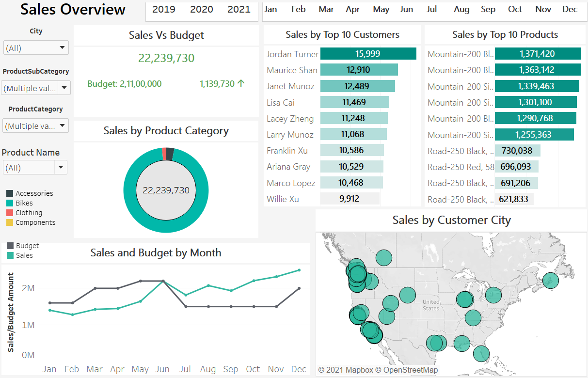The width and height of the screenshot is (588, 378).
Task: Select Willie Xu's bar 9,912
Action: coord(350,199)
